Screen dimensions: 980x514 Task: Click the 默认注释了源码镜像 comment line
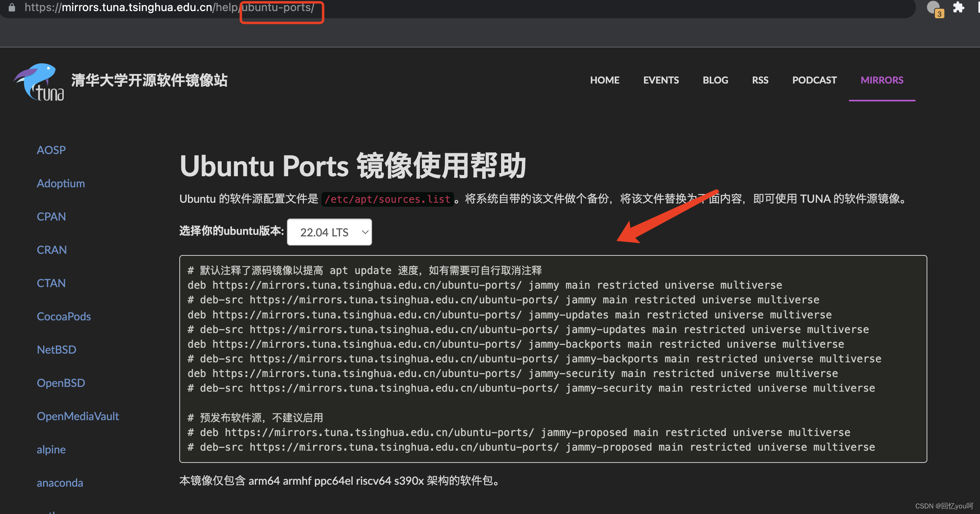point(365,270)
